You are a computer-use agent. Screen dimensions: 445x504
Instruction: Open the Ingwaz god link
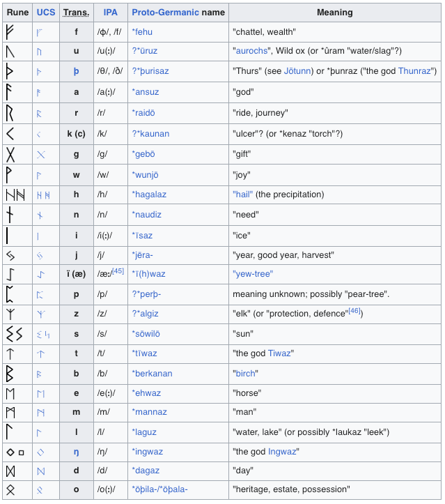tap(283, 452)
